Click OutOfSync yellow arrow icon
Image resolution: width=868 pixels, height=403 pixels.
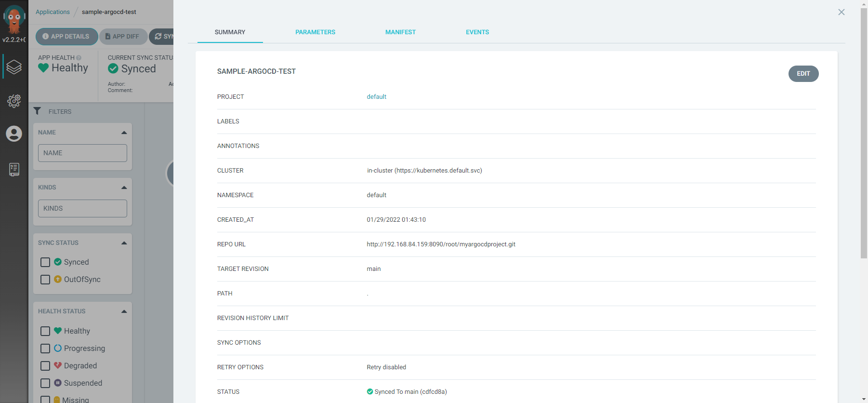[58, 279]
